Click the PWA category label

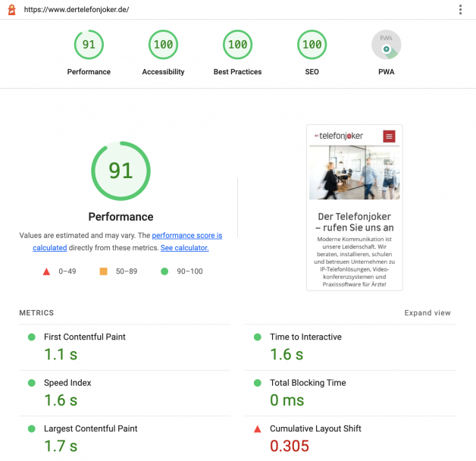387,72
